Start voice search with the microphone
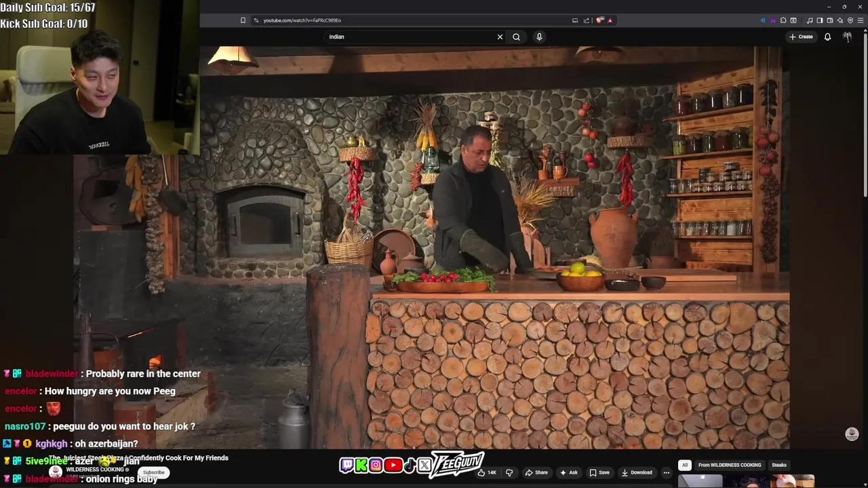Screen dimensions: 868x488 (539, 37)
